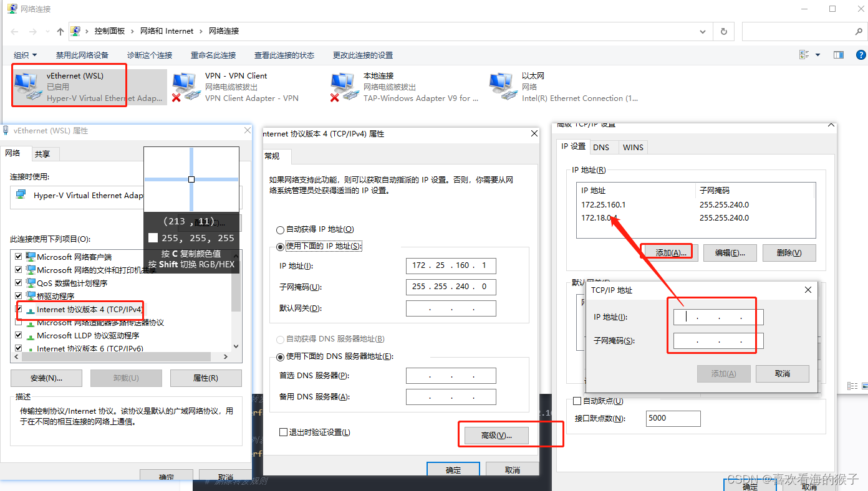This screenshot has width=868, height=491.
Task: Select the VPN - VPN Client adapter icon
Action: point(186,87)
